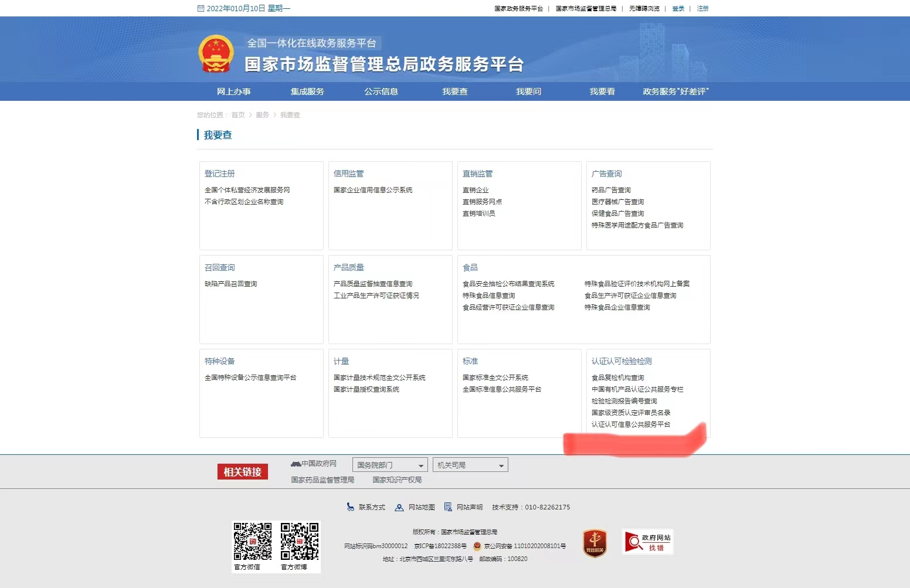
Task: Open 缺陷产品召回查询 link
Action: (231, 284)
